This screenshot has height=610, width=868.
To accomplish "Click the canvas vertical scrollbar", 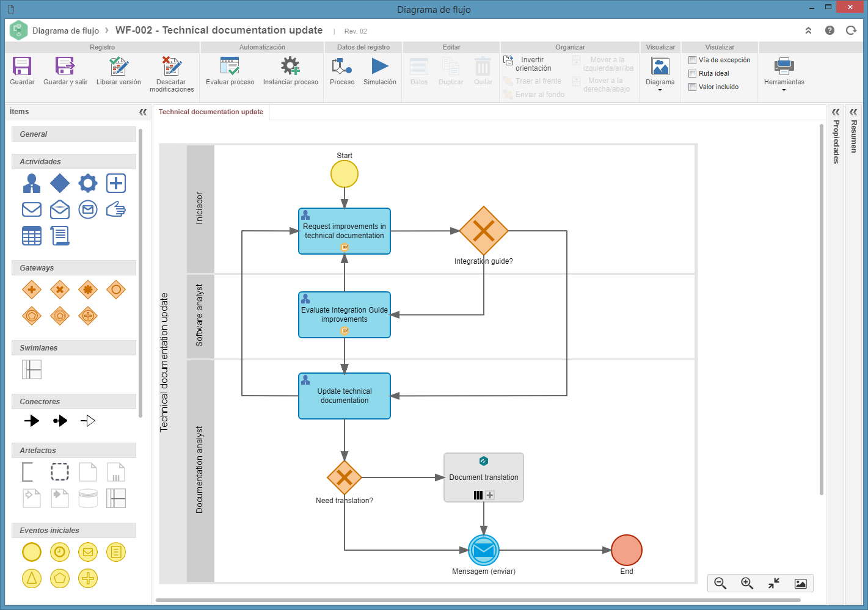I will pos(822,309).
